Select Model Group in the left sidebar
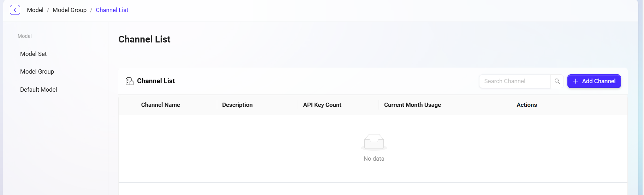The image size is (644, 195). 37,71
